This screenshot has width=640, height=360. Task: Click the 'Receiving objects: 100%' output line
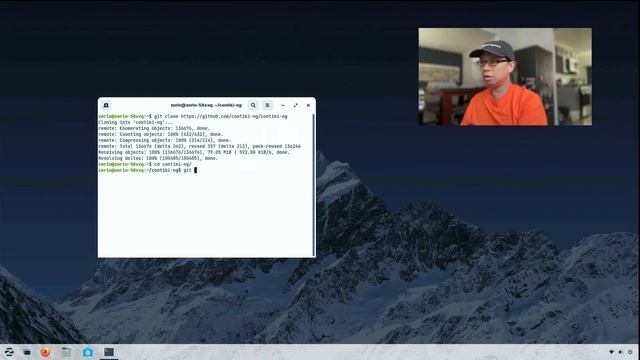point(194,152)
